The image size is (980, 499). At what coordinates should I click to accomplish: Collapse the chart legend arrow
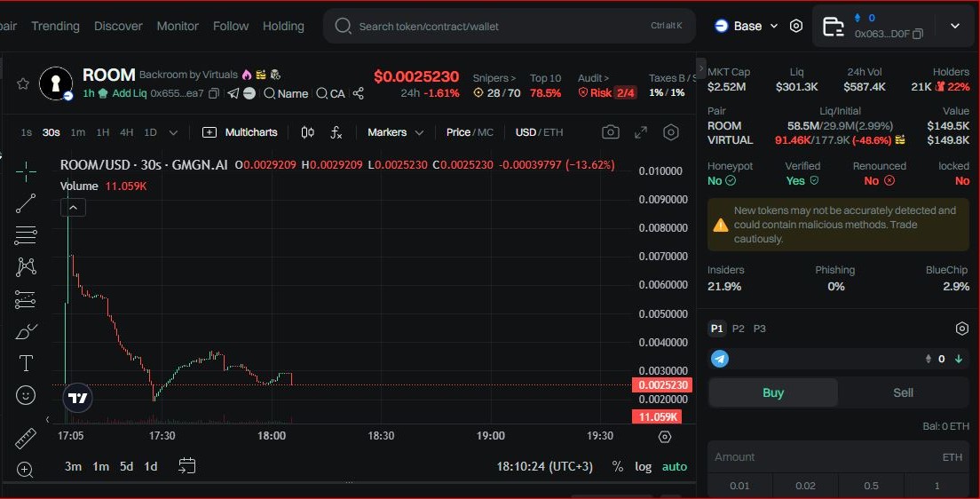pos(73,208)
